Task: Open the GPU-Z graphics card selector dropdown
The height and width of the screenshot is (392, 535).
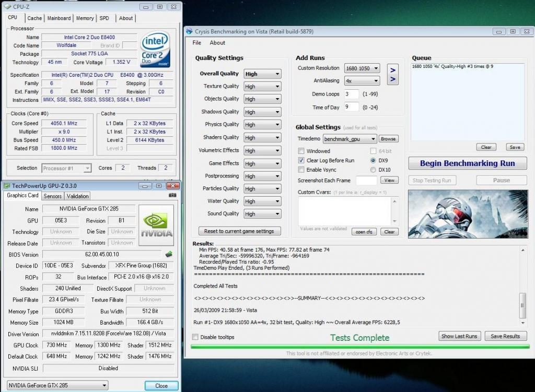Action: point(57,386)
